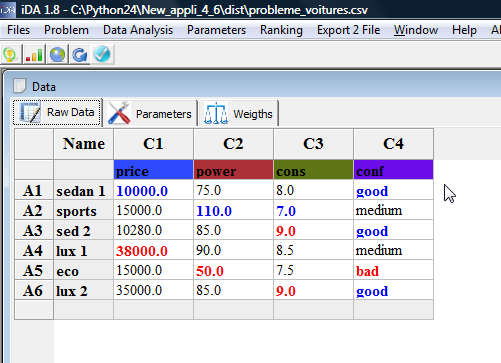Click the globe toolbar icon
Viewport: 501px width, 363px height.
(x=57, y=54)
